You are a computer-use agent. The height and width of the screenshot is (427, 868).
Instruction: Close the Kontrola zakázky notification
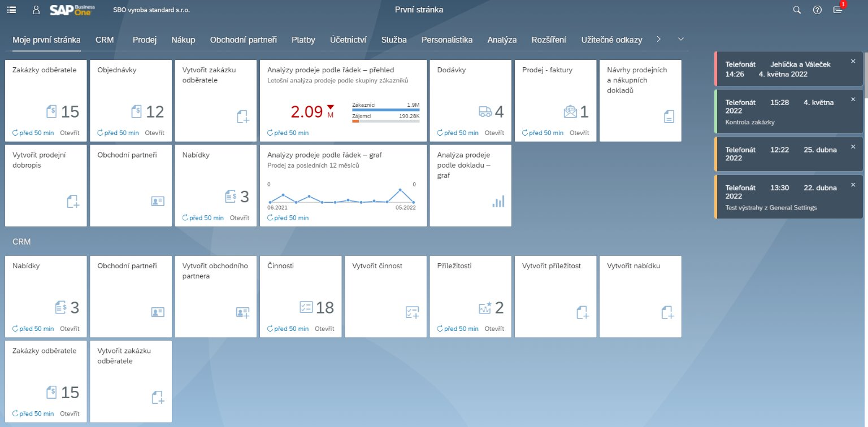[x=853, y=99]
